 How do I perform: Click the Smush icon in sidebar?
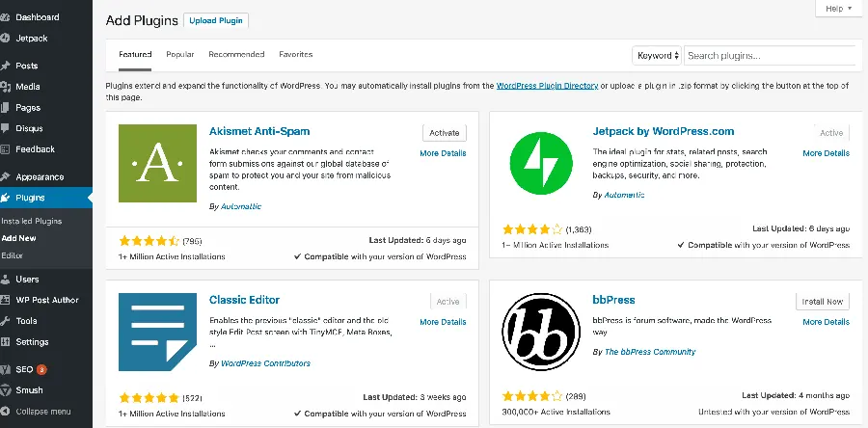(x=5, y=390)
